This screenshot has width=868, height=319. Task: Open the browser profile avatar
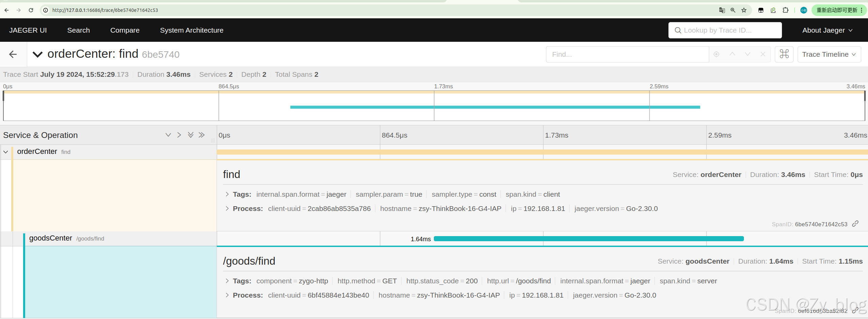coord(804,10)
